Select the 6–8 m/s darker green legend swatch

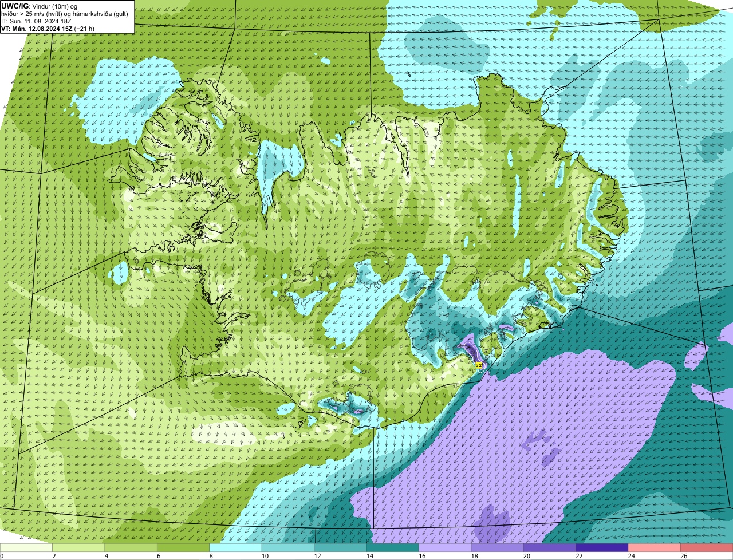click(183, 547)
